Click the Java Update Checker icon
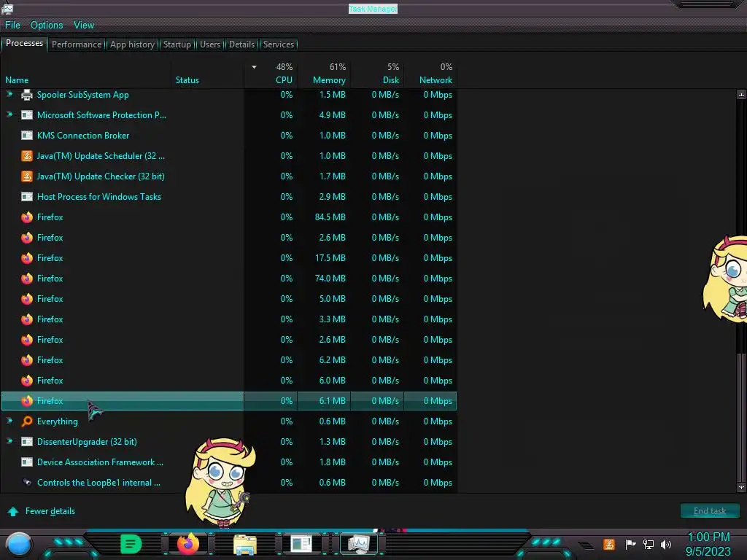Screen dimensions: 747x560 pos(27,176)
